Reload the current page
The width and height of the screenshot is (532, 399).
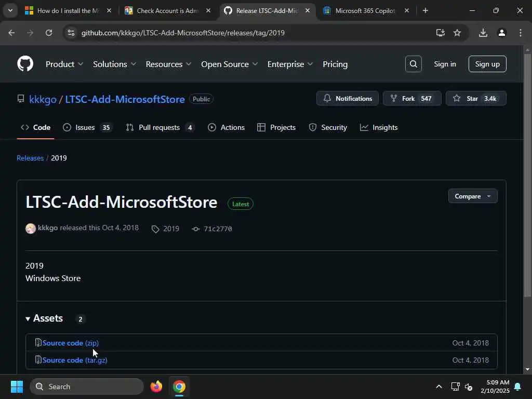click(49, 33)
